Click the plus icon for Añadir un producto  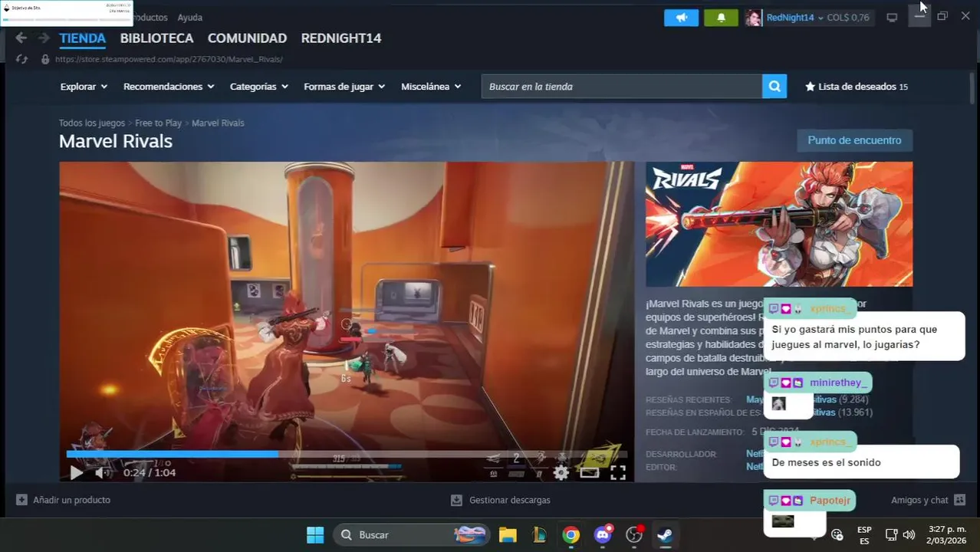point(22,500)
